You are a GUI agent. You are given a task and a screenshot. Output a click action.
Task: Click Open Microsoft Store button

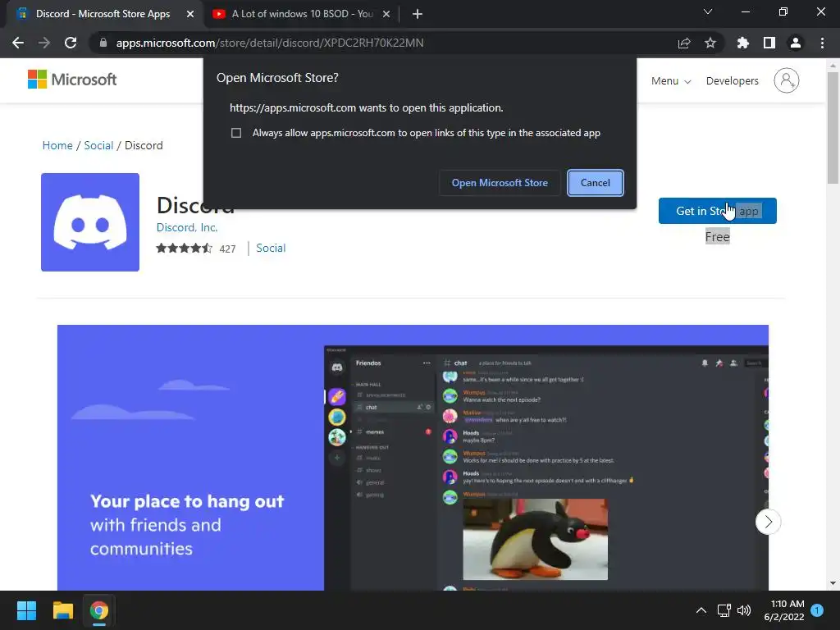pos(500,183)
